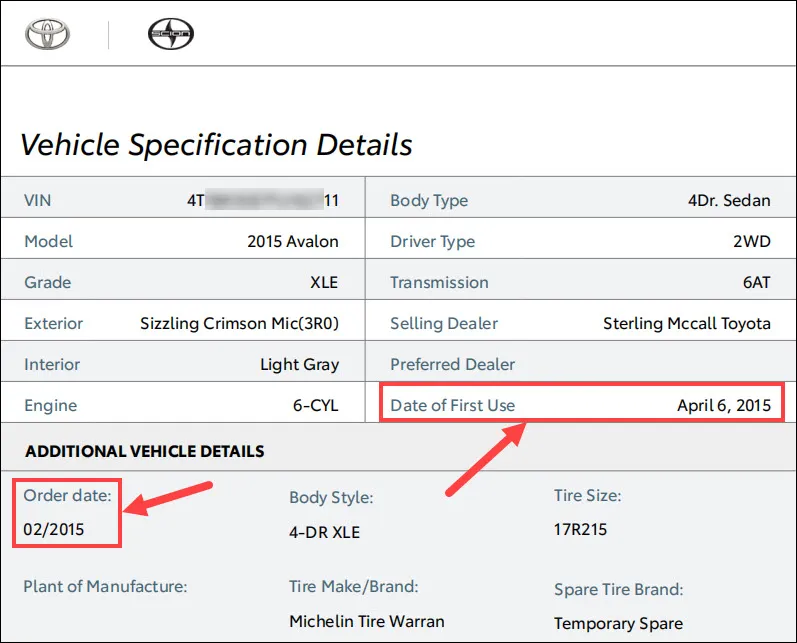Select the 17R215 tire size value
This screenshot has height=643, width=797.
(580, 530)
